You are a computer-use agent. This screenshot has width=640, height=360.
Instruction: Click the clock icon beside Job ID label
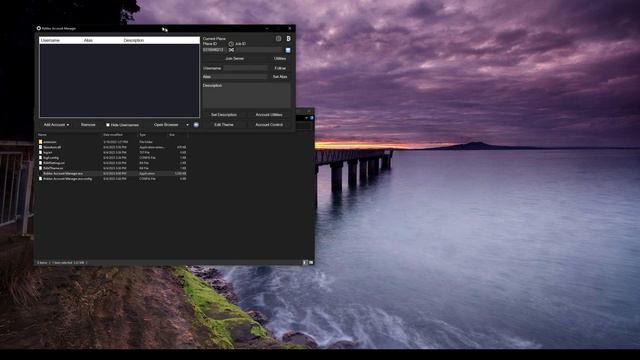pyautogui.click(x=231, y=44)
